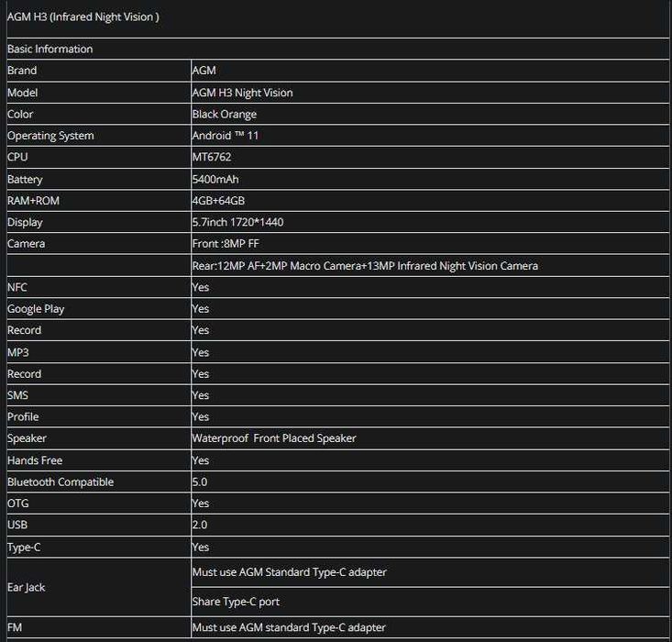Click the Android 11 value cell
Viewport: 672px width, 642px height.
tap(221, 136)
